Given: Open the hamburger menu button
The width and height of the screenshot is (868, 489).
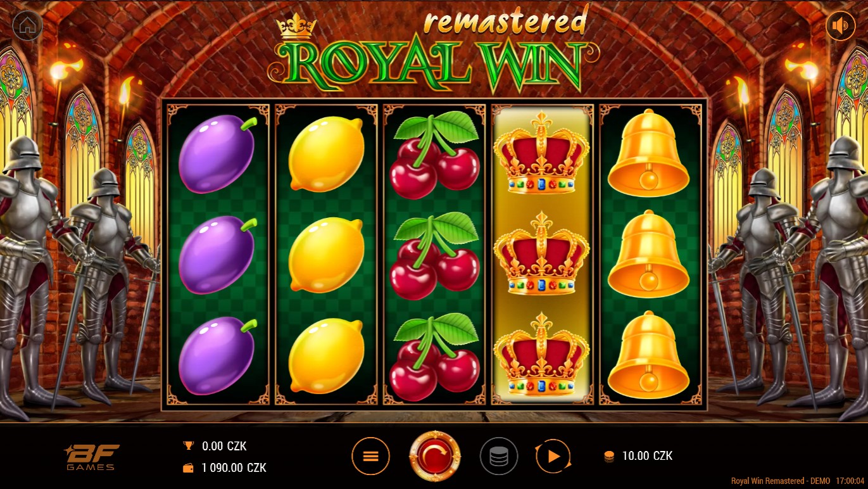Looking at the screenshot, I should (371, 456).
